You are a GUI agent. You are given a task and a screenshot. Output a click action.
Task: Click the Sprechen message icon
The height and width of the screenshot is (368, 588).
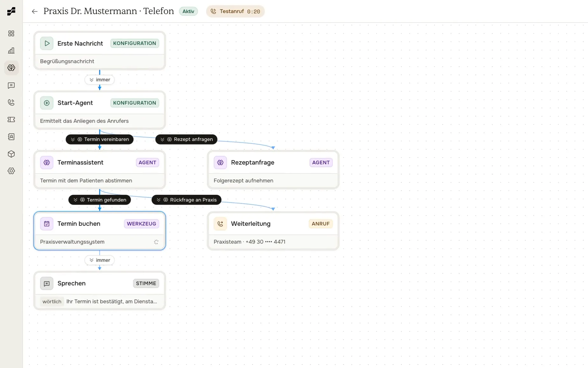tap(47, 283)
